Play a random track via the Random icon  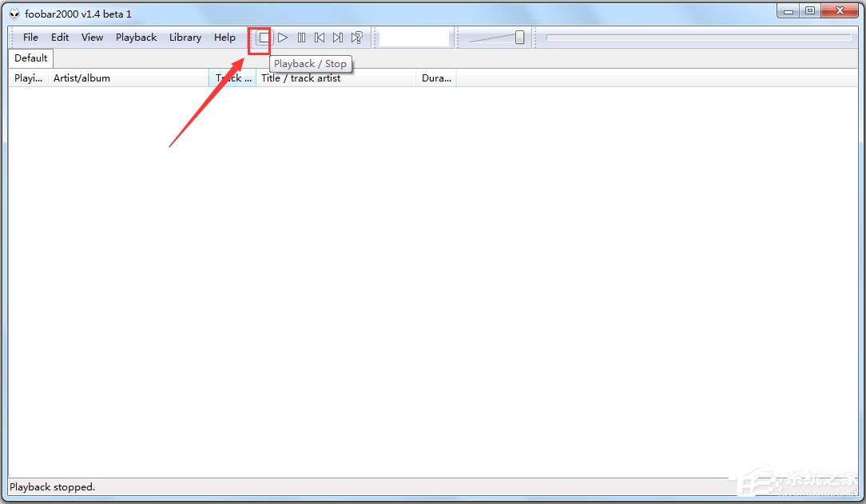356,37
